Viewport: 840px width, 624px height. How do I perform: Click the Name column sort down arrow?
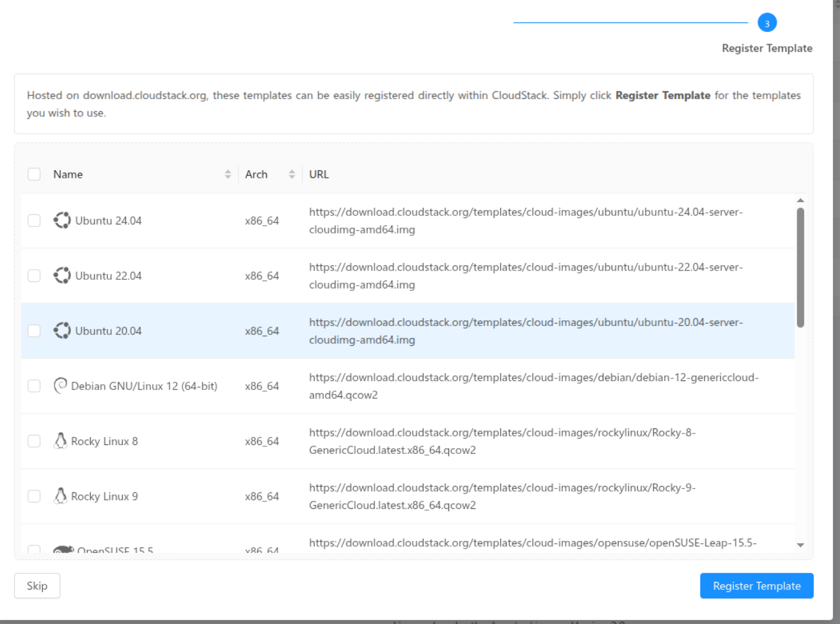(x=228, y=177)
